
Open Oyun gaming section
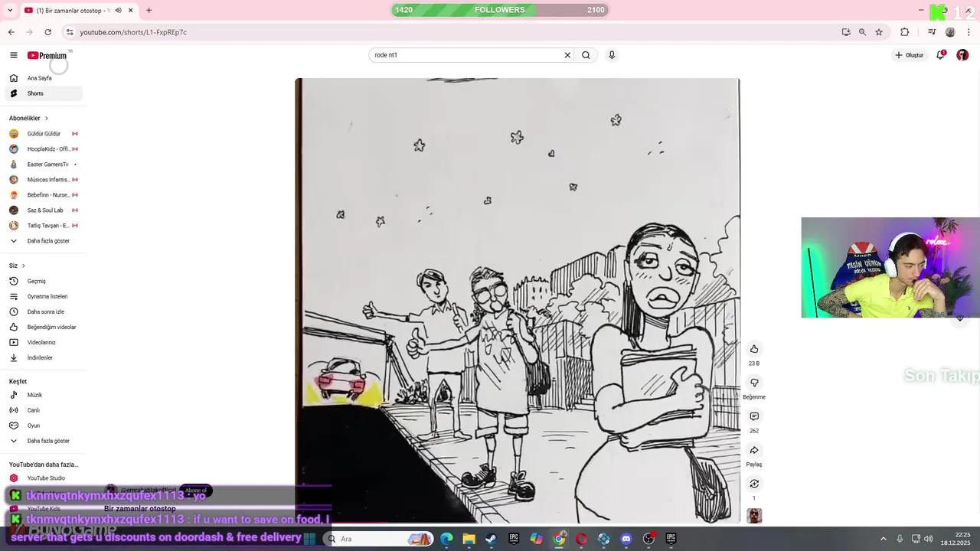(x=44, y=425)
